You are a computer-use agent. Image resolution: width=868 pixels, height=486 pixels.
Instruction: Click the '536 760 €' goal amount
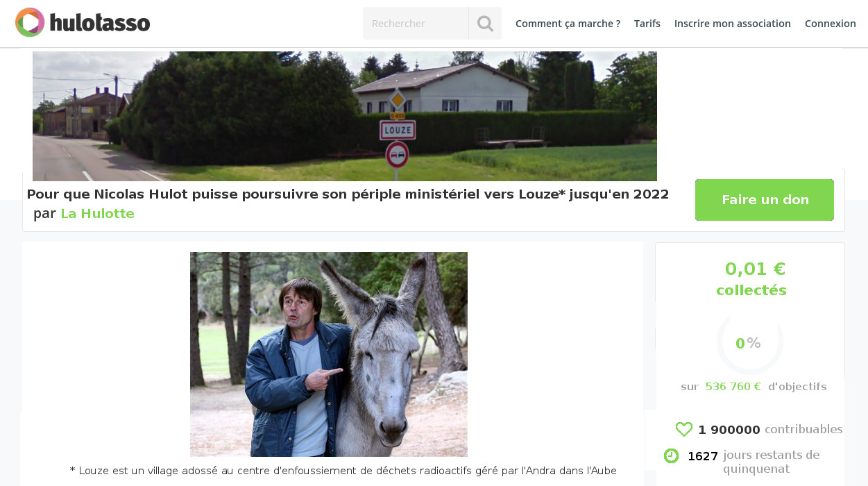click(x=733, y=387)
